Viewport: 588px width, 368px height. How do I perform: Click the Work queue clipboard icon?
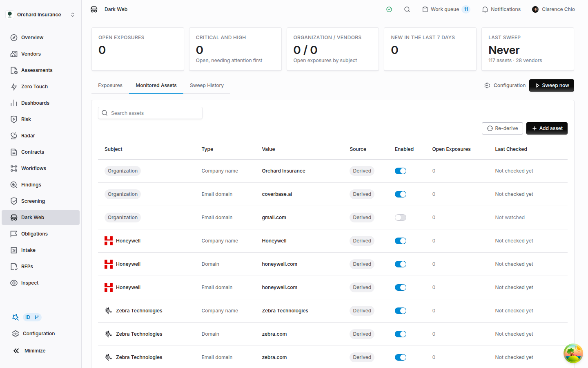coord(425,9)
